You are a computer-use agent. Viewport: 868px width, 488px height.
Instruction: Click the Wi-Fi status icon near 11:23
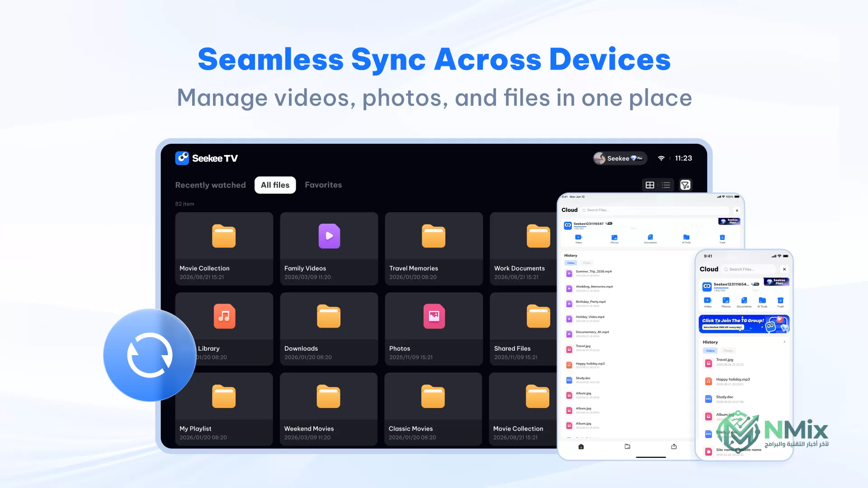click(x=661, y=158)
